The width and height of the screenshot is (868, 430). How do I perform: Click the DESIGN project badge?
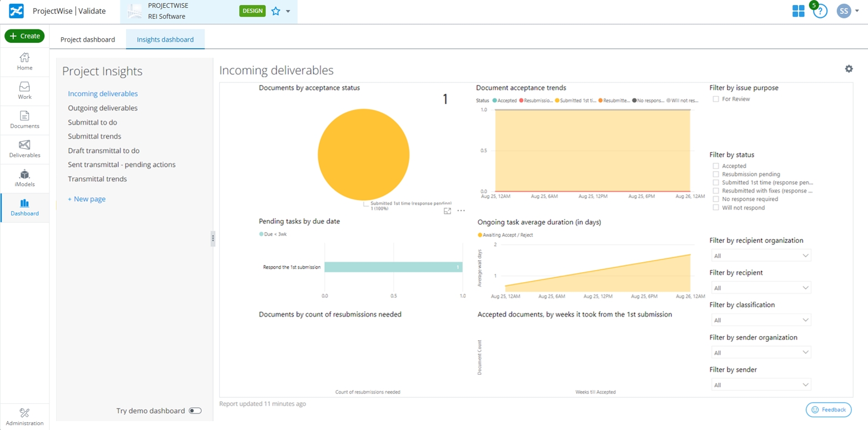tap(253, 11)
